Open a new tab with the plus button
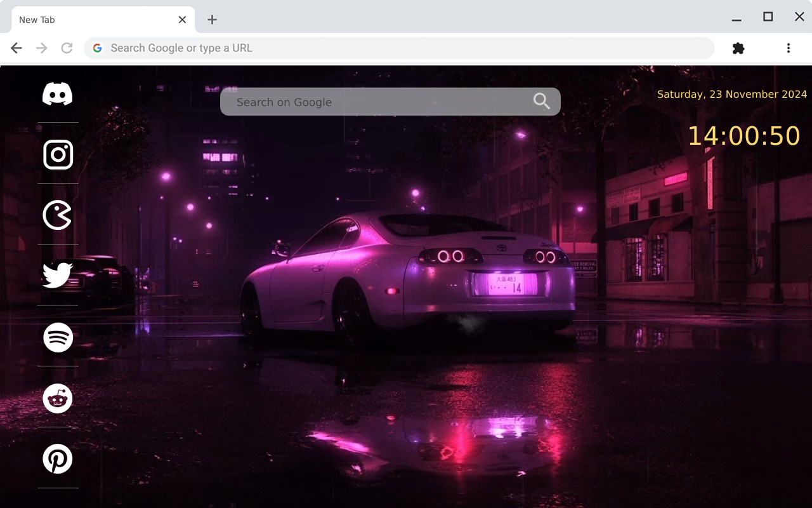The width and height of the screenshot is (812, 508). (x=211, y=20)
